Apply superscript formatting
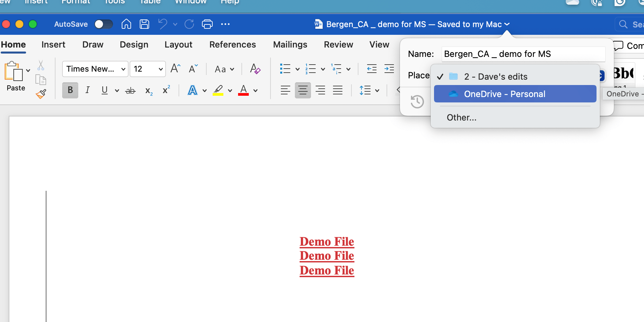The width and height of the screenshot is (644, 322). point(166,90)
